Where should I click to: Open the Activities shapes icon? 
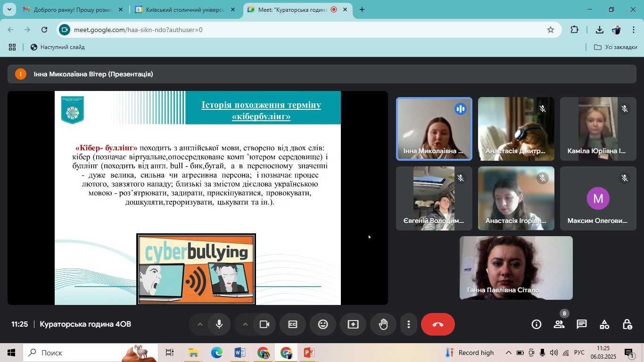point(604,324)
